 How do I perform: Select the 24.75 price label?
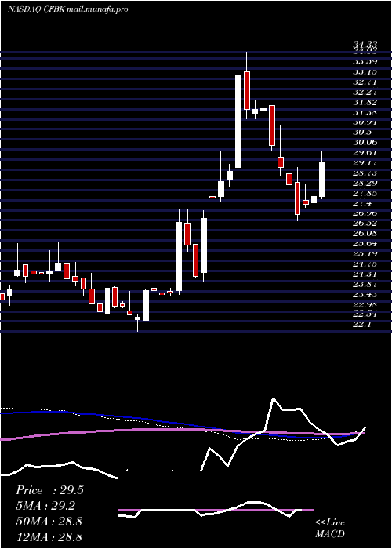[365, 264]
